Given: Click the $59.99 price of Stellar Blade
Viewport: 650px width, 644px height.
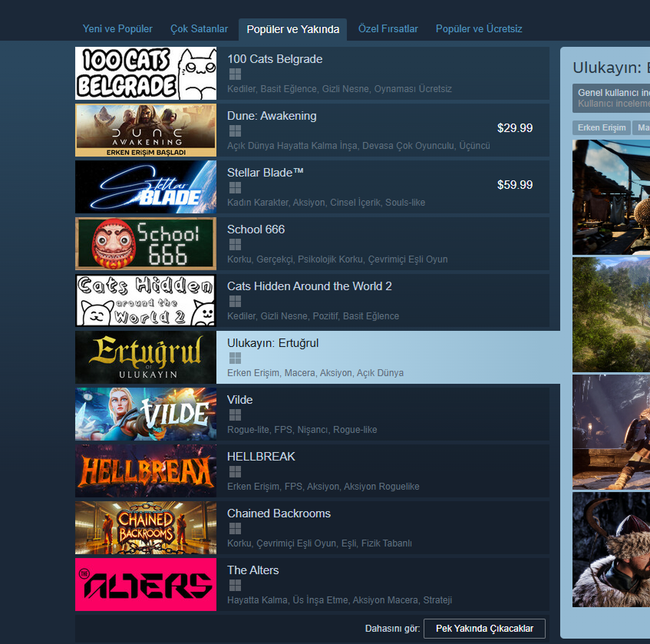Looking at the screenshot, I should pos(515,185).
